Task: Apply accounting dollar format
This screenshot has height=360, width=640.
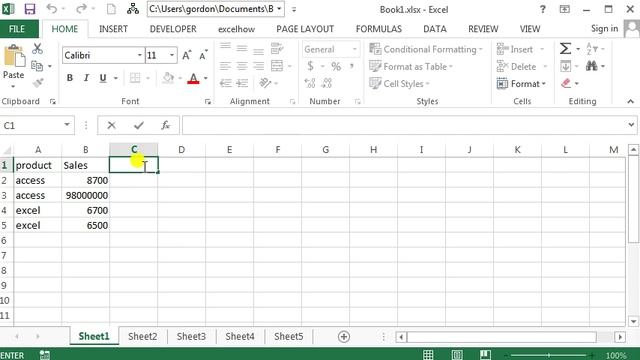Action: (311, 66)
